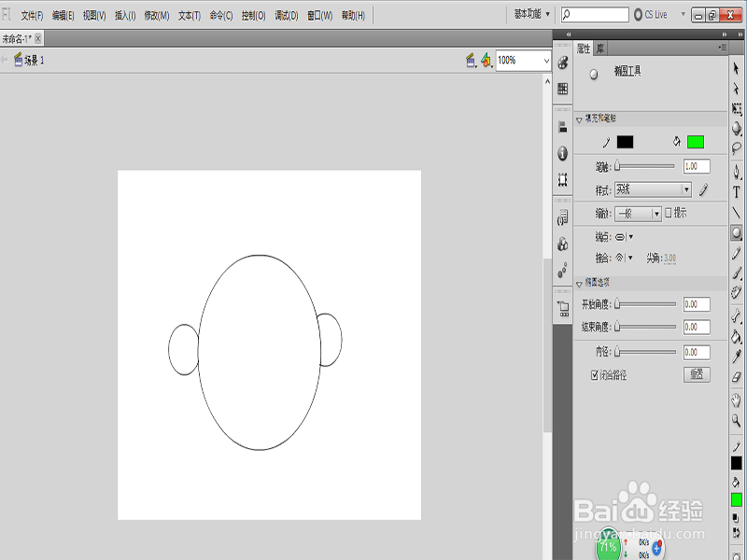The width and height of the screenshot is (747, 560).
Task: Click the 内径 0.00 value field
Action: (697, 353)
